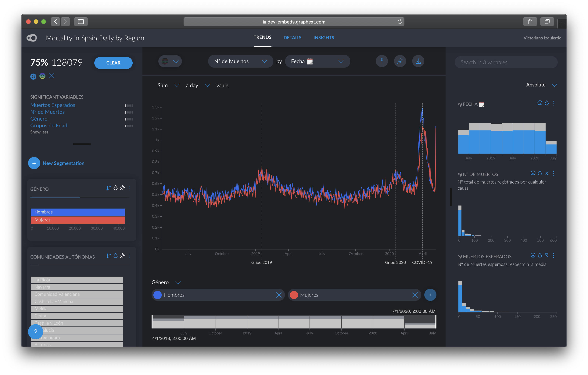Click the Fecha target circle icon

coord(540,103)
